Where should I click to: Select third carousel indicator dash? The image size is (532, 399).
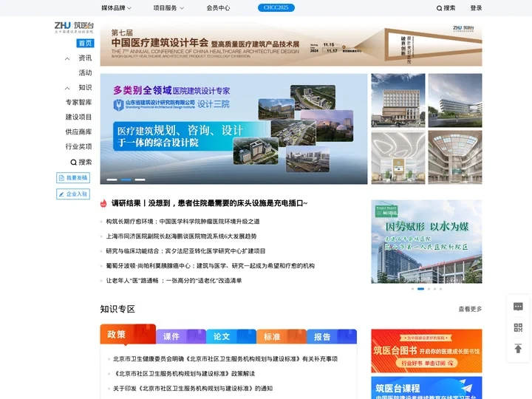click(x=140, y=180)
